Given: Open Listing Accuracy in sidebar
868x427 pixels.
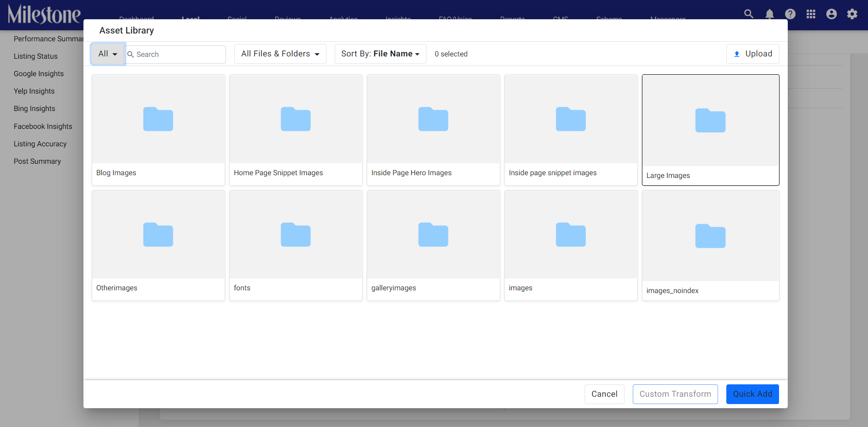Looking at the screenshot, I should click(40, 144).
